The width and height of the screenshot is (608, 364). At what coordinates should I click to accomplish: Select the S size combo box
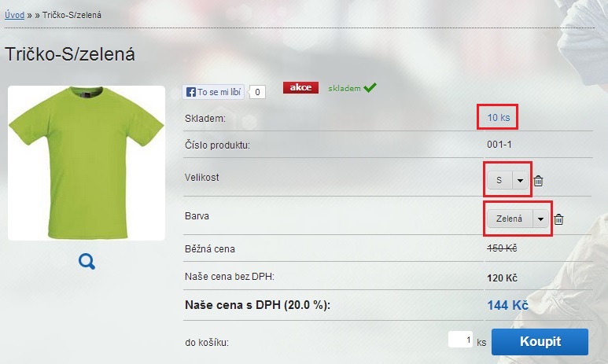[507, 180]
